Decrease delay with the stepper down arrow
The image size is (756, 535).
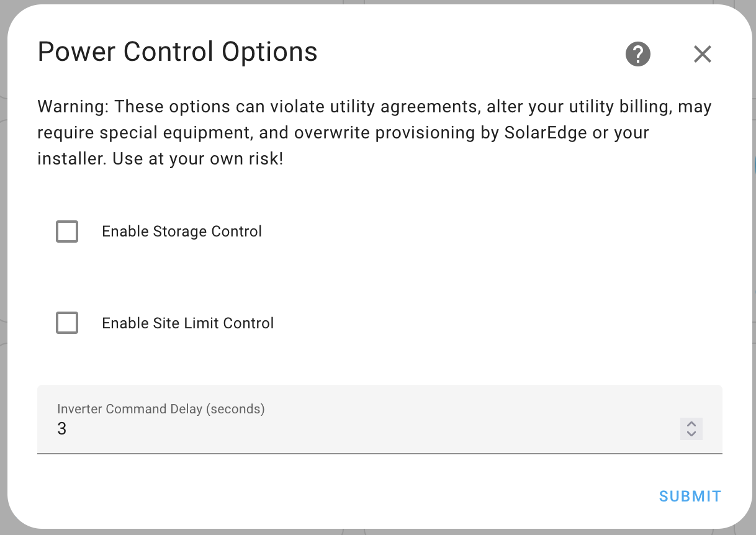[691, 433]
